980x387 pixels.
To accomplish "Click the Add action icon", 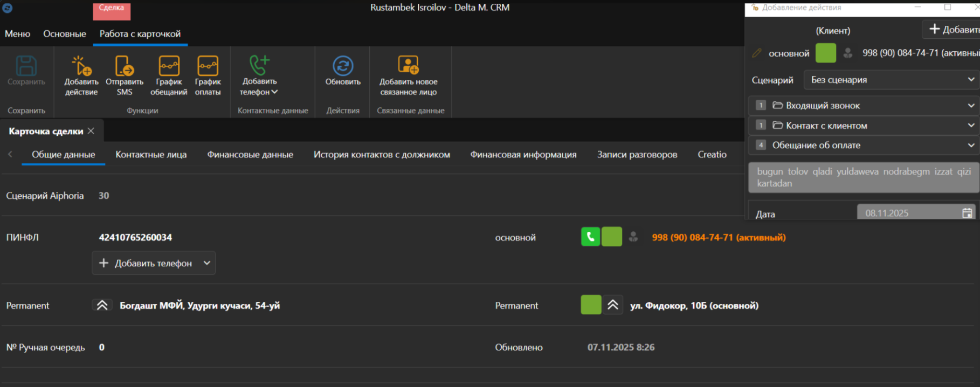I will pos(81,66).
